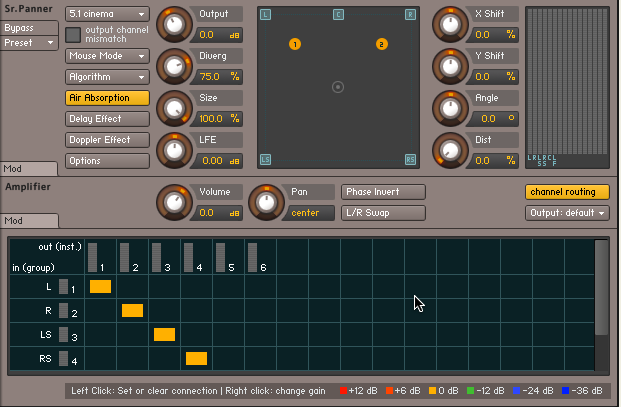This screenshot has width=621, height=407.
Task: Click the 0 dB yellow legend swatch
Action: pos(432,391)
